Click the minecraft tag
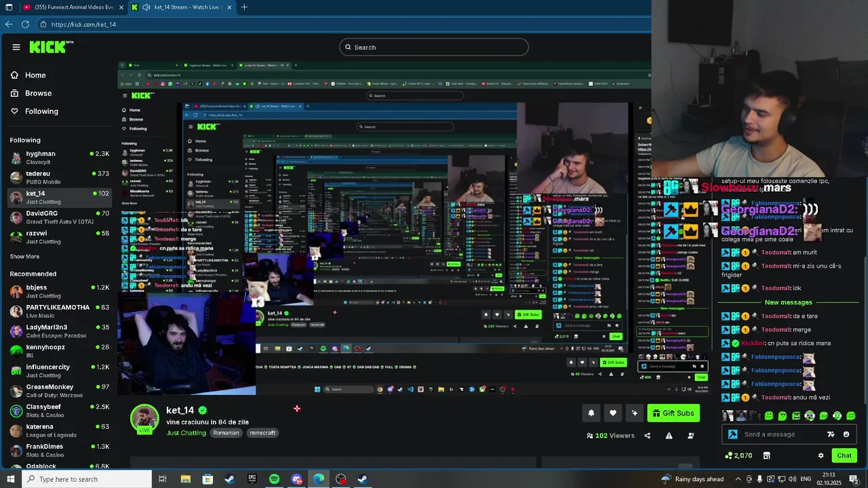Viewport: 868px width, 488px height. (262, 433)
